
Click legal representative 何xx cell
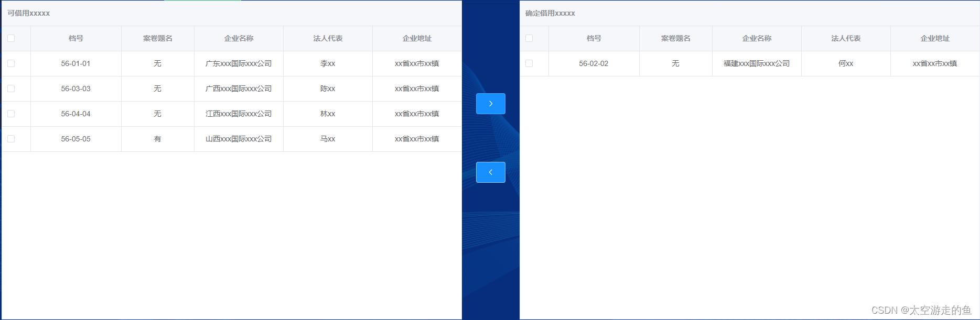(846, 63)
